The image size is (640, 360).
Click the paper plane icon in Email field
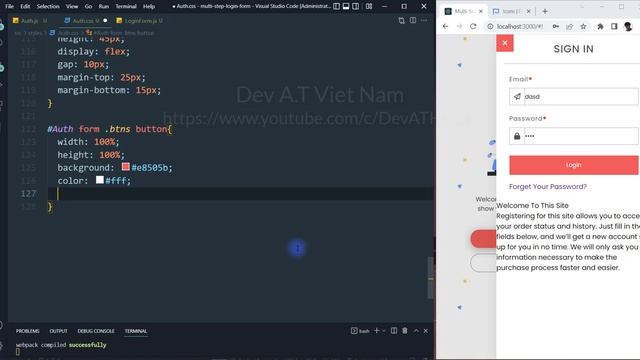click(x=517, y=97)
